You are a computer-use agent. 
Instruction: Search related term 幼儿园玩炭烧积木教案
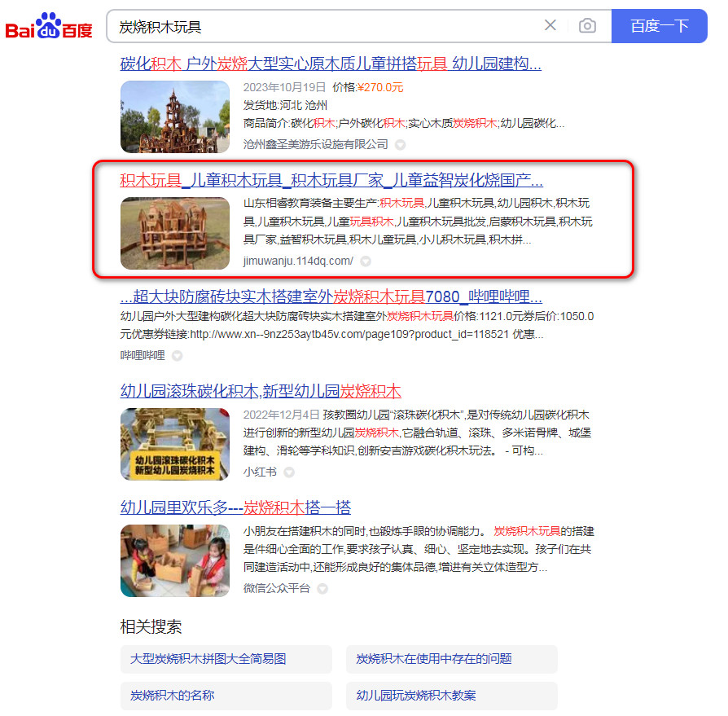[452, 696]
